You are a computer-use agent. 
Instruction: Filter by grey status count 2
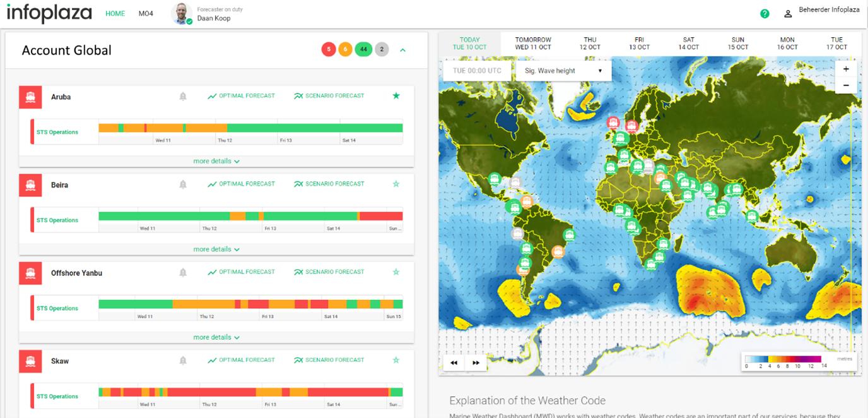pos(382,49)
